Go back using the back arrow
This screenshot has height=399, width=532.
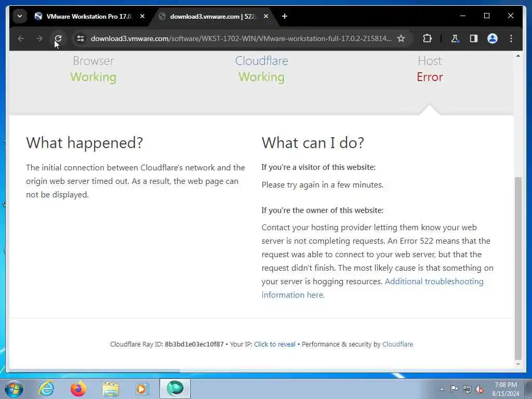[21, 38]
